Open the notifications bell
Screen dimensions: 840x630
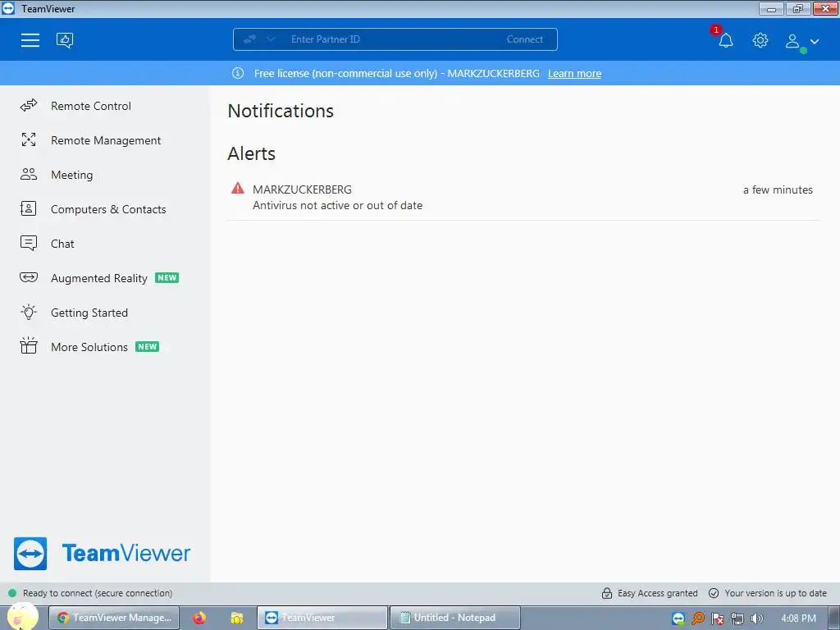pyautogui.click(x=725, y=40)
